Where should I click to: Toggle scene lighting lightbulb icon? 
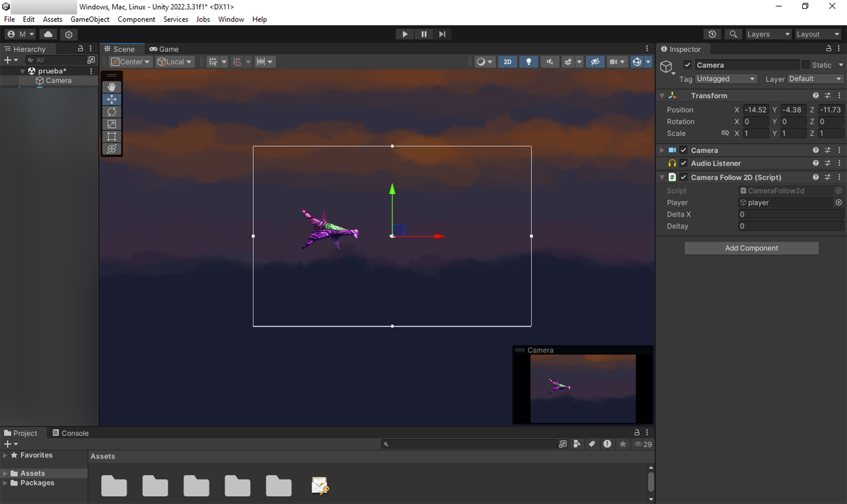[x=529, y=62]
